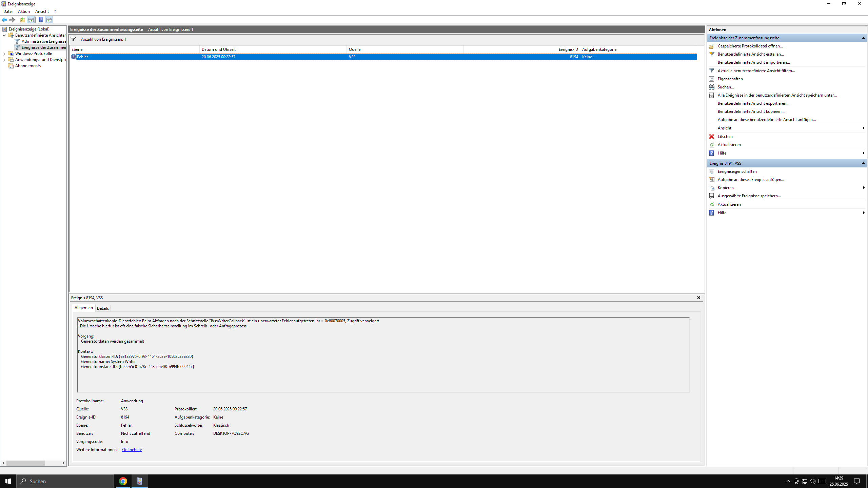Click Benutzerdefinierte Ansicht erstellen action

(x=750, y=54)
